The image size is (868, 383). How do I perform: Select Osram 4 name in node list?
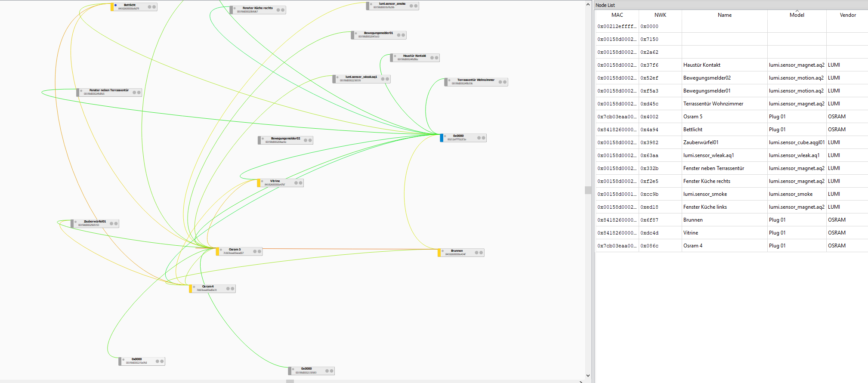click(725, 246)
